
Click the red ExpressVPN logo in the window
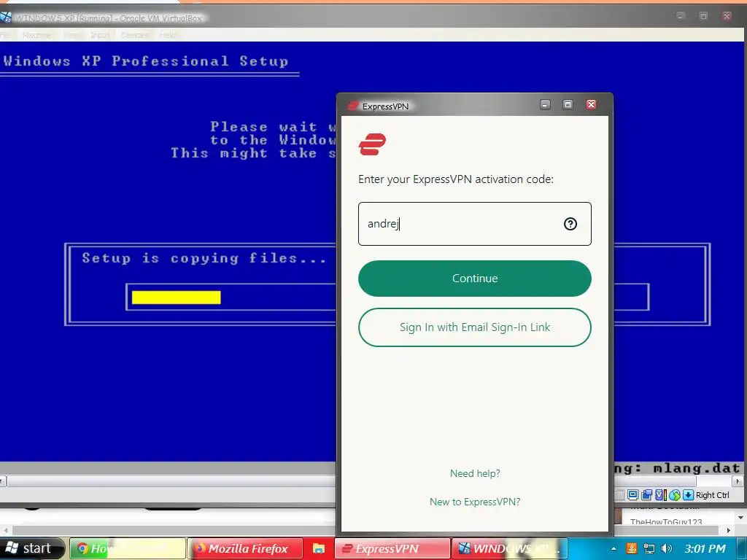[x=372, y=144]
